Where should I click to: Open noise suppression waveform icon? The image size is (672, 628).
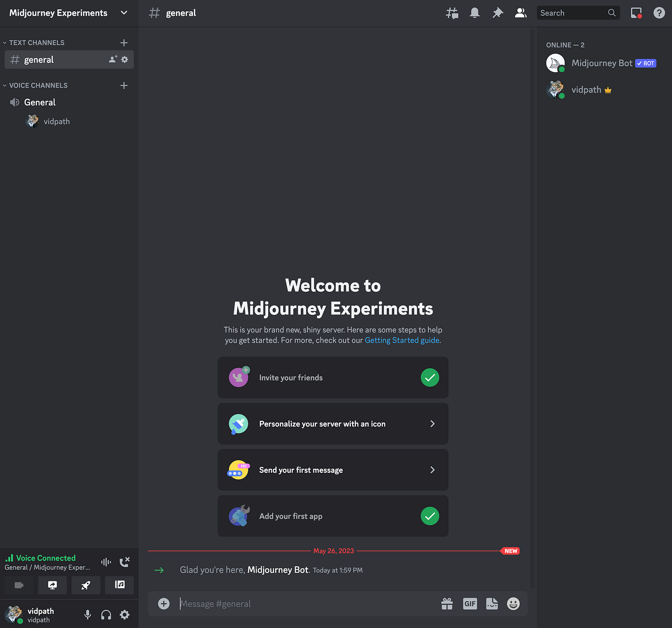tap(106, 562)
